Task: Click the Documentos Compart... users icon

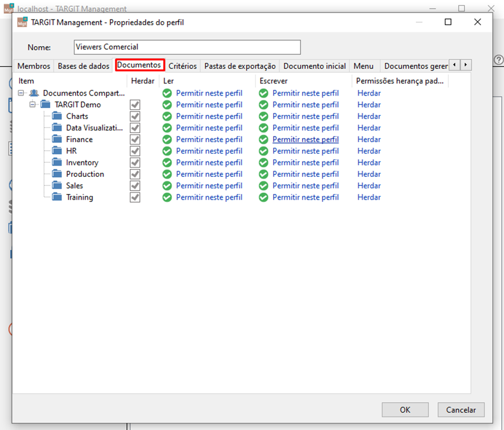Action: point(34,93)
